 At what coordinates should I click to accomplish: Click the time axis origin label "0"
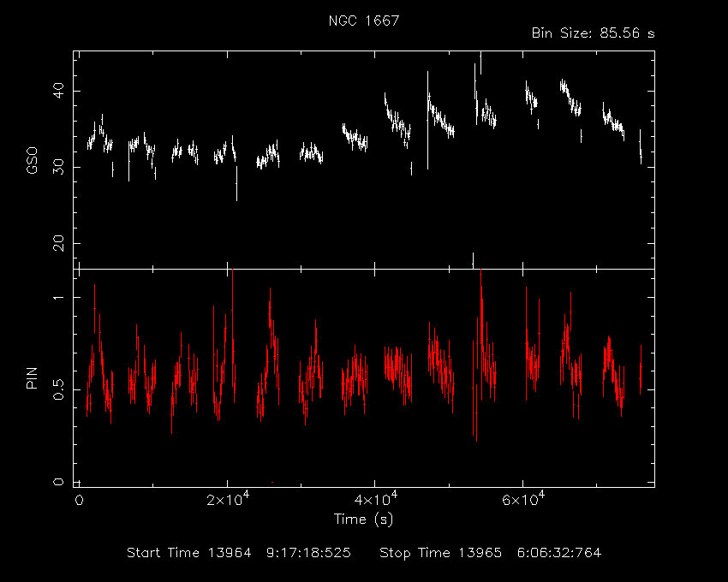coord(80,501)
